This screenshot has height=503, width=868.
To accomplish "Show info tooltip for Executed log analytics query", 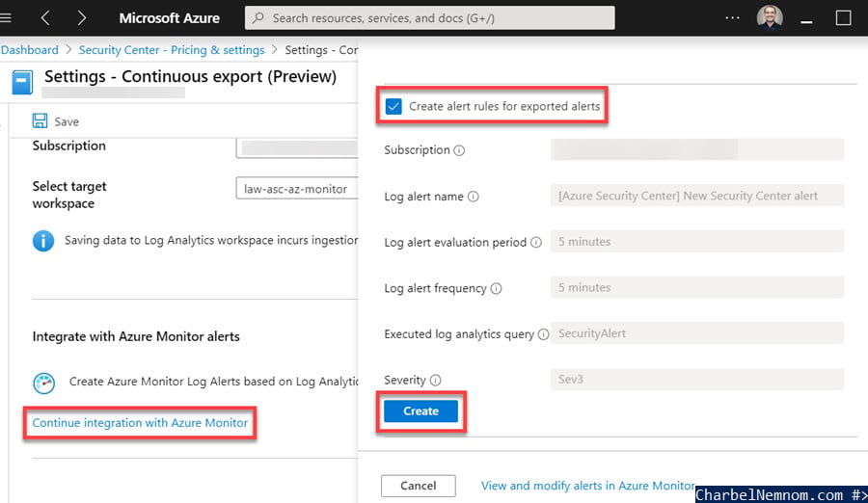I will click(x=543, y=334).
